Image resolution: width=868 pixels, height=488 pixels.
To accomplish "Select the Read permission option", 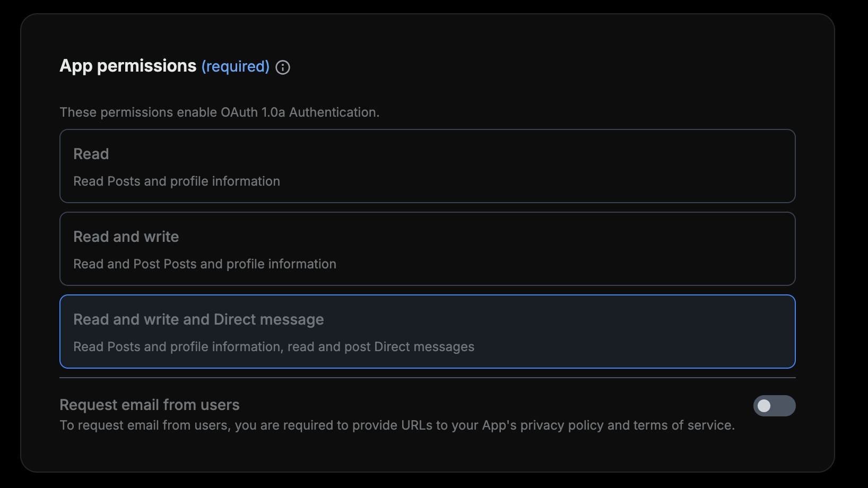I will (x=427, y=166).
